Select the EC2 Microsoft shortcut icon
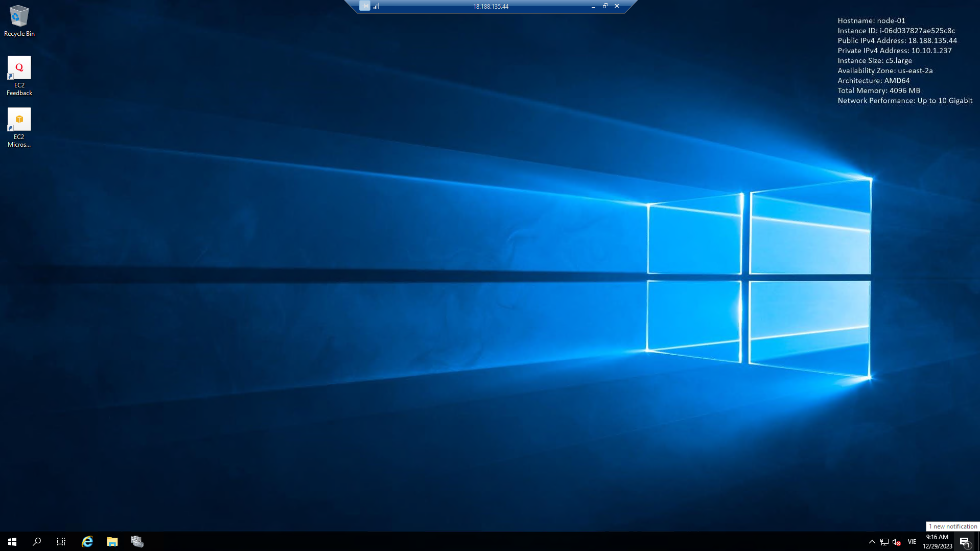The width and height of the screenshot is (980, 551). coord(19,127)
